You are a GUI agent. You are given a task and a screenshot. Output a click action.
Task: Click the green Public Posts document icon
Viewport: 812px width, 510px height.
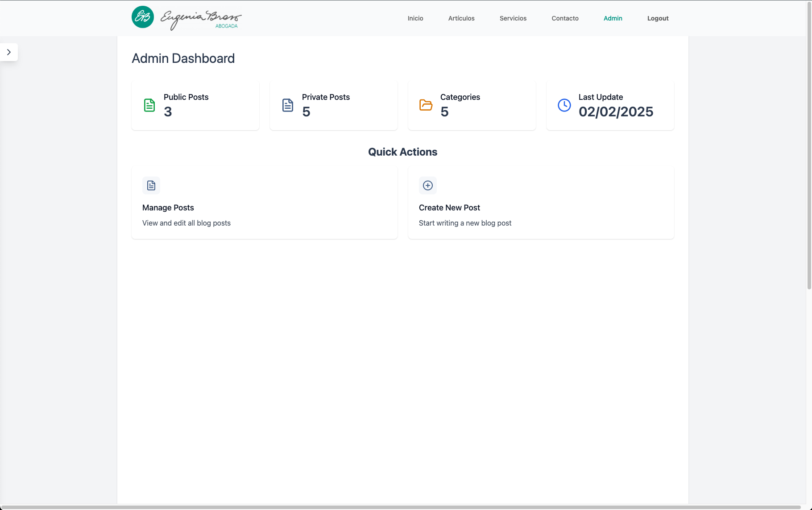149,105
